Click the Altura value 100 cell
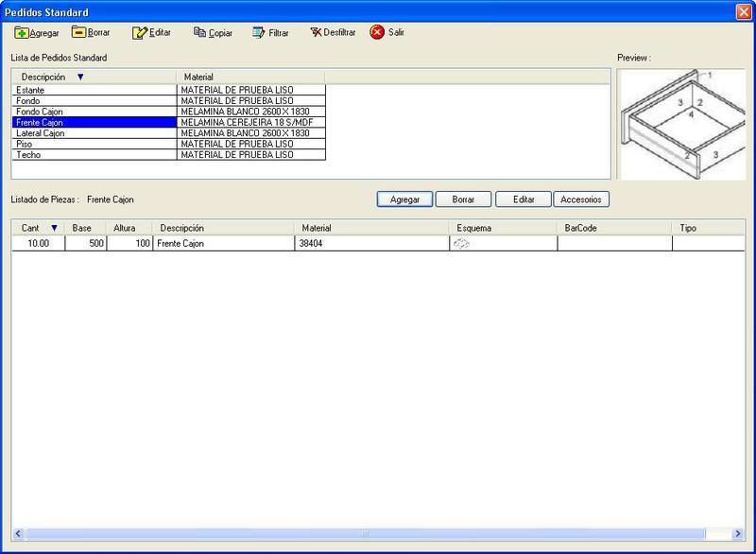The height and width of the screenshot is (554, 756). click(x=129, y=244)
